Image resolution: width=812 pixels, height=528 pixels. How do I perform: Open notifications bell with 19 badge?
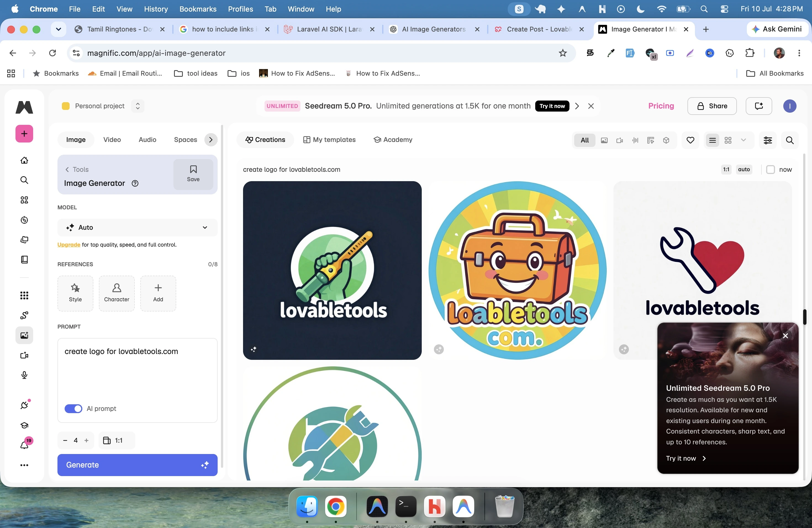(x=25, y=444)
